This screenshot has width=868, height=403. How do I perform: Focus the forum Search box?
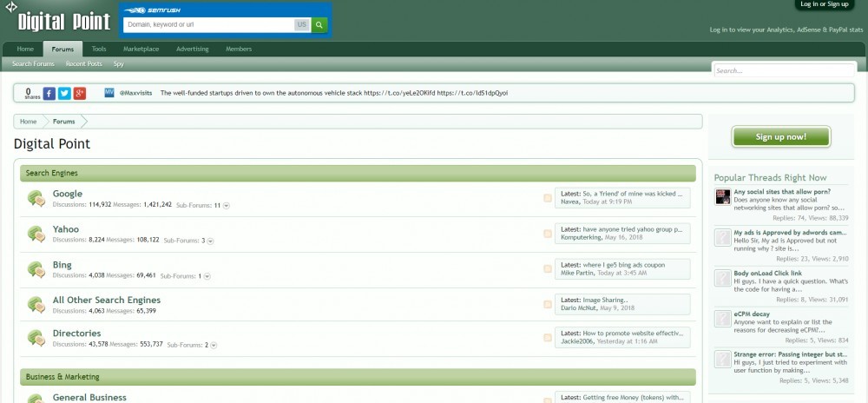[784, 71]
